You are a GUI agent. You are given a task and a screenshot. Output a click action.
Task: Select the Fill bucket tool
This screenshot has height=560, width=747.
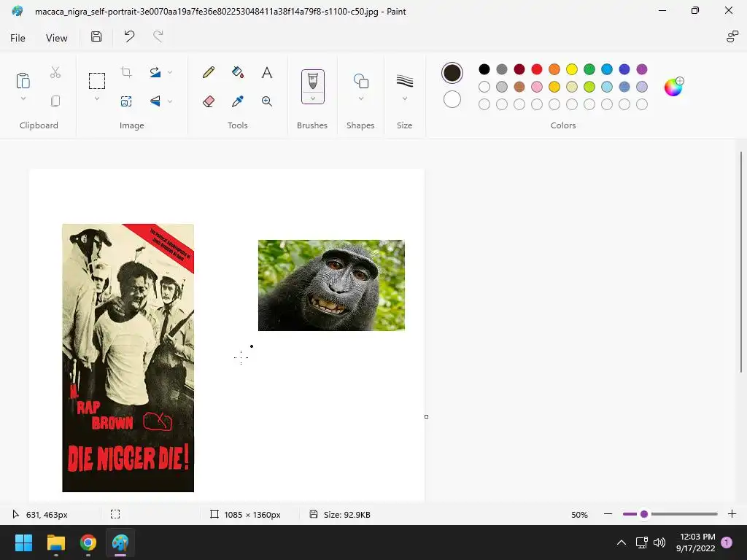coord(238,72)
